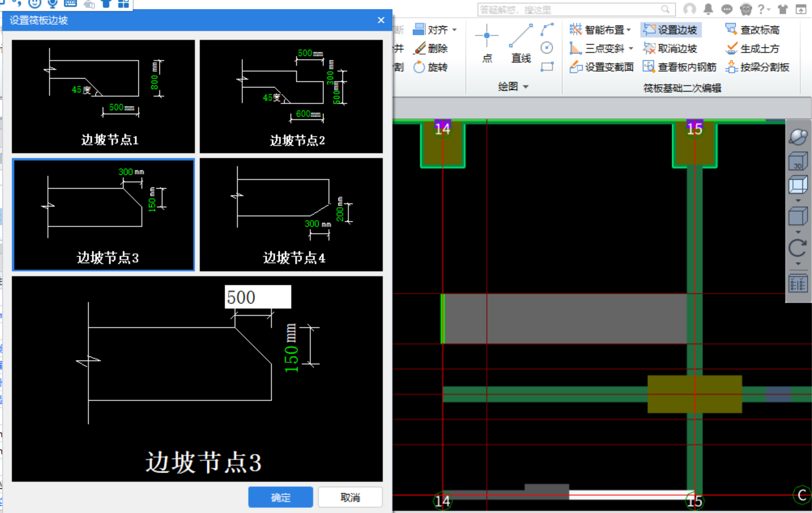Viewport: 812px width, 513px height.
Task: Expand arrow below rotate view icon
Action: click(x=798, y=264)
